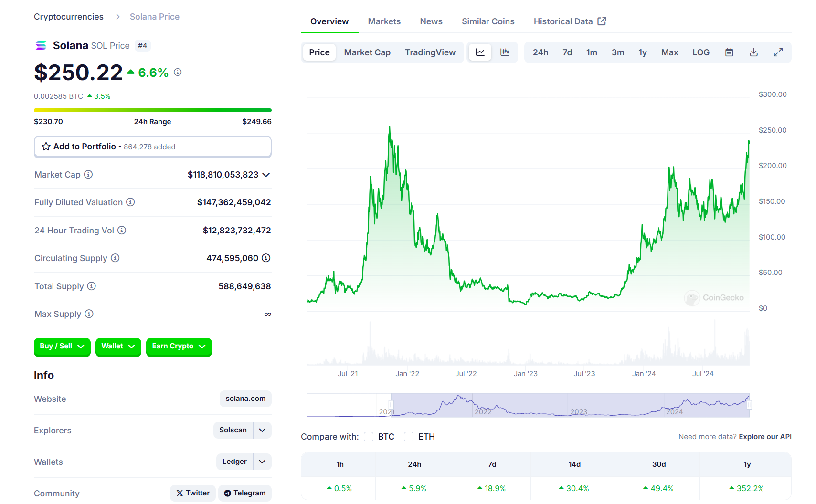
Task: Switch to the Markets tab
Action: (x=384, y=21)
